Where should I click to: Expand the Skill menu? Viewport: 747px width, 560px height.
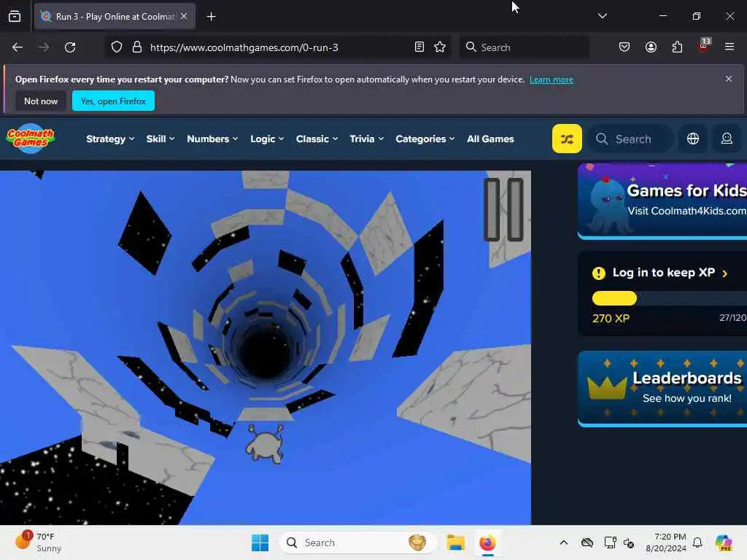click(x=160, y=139)
